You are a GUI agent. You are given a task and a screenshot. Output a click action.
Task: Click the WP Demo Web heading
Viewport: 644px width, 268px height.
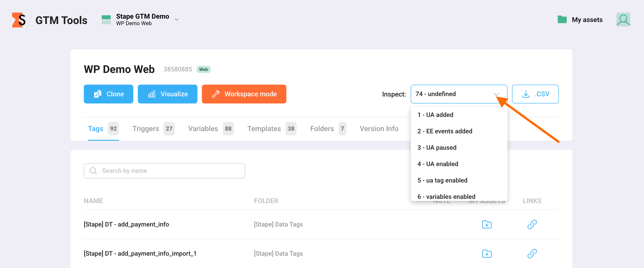119,69
